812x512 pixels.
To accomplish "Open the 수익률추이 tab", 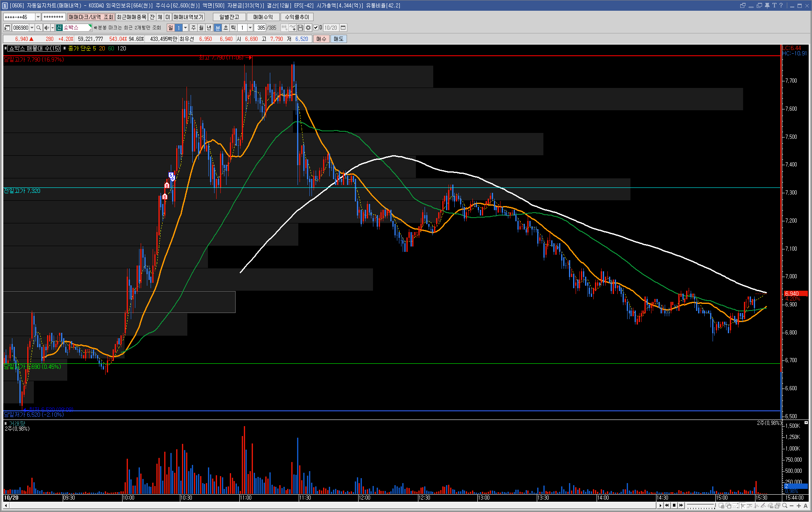I will point(297,17).
